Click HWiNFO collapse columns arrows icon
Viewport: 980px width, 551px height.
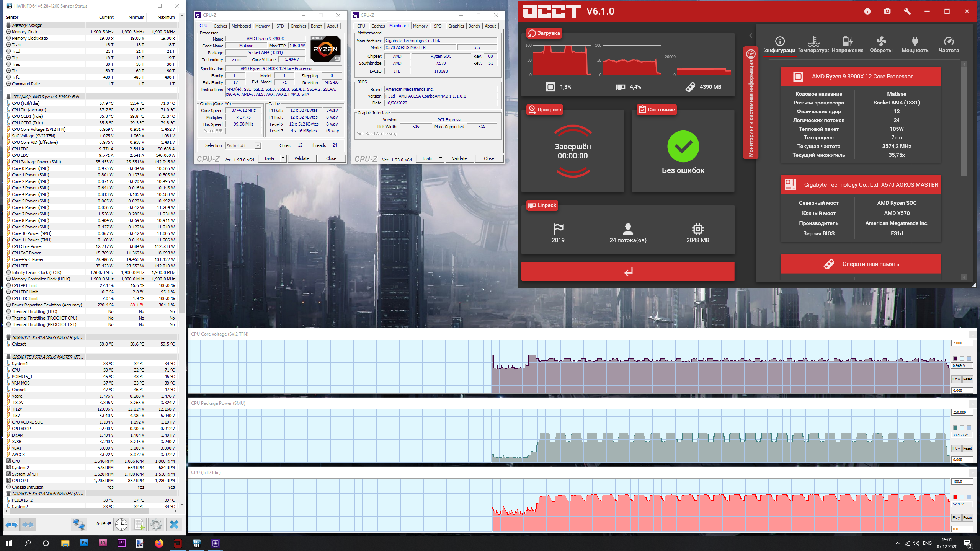click(x=28, y=524)
